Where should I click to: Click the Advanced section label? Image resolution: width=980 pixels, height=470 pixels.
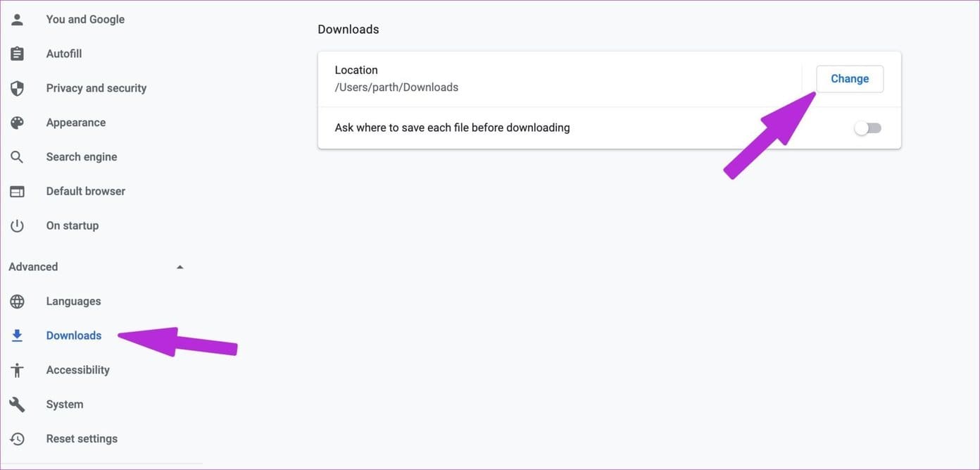click(33, 267)
